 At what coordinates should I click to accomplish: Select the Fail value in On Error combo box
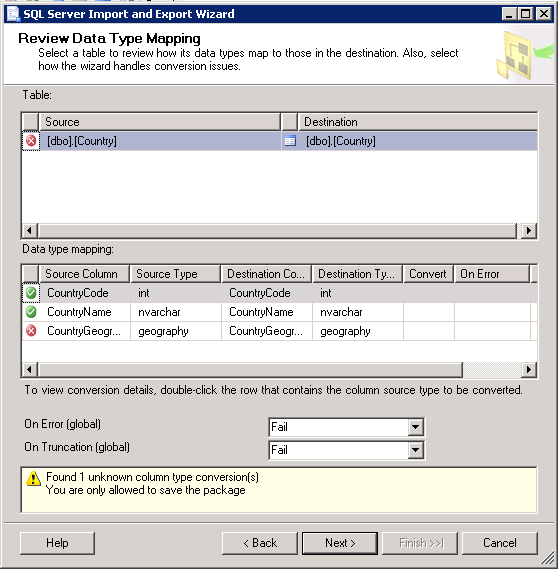coord(339,427)
